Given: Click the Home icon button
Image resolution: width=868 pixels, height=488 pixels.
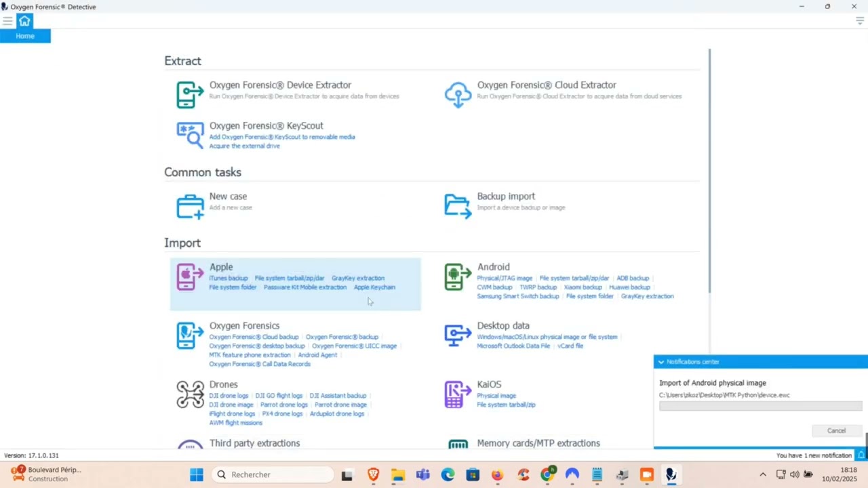Looking at the screenshot, I should [x=24, y=21].
